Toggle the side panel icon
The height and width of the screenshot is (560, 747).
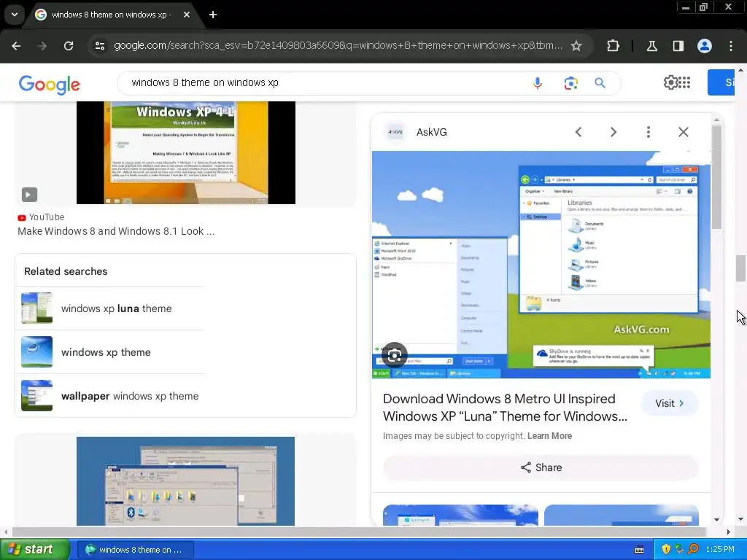(678, 46)
